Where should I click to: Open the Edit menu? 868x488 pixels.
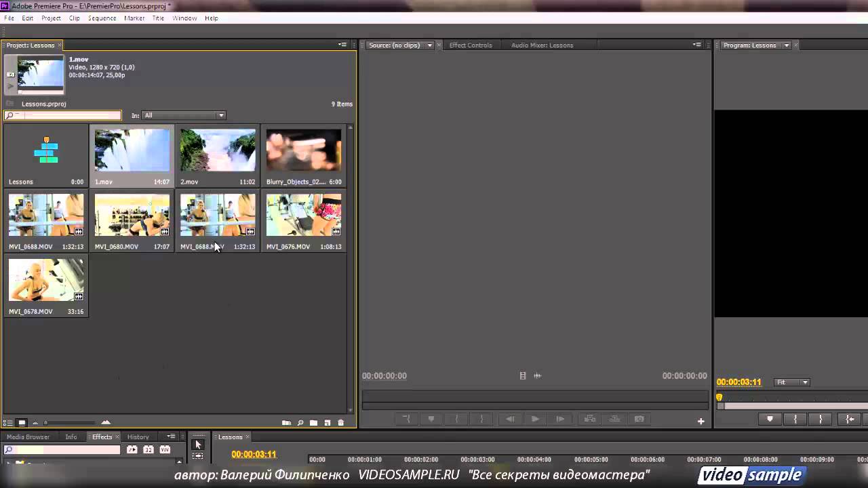(x=27, y=18)
